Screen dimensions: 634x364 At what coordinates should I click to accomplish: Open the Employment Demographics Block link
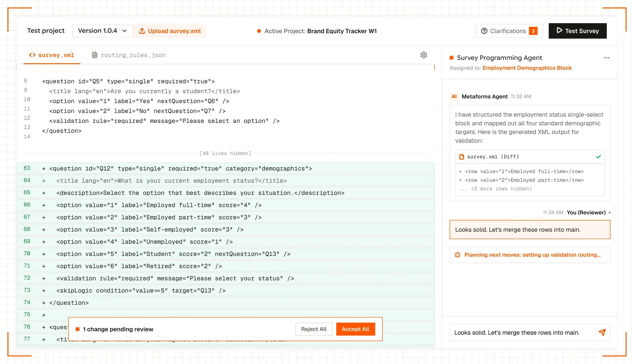(527, 68)
